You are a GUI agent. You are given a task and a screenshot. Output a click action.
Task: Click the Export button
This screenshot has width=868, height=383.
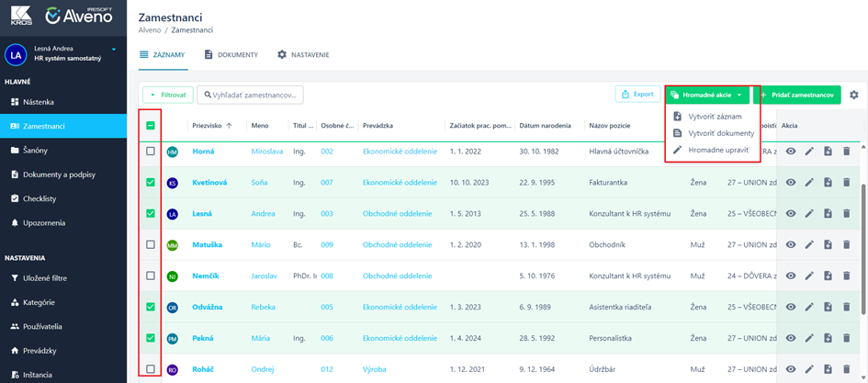point(637,95)
